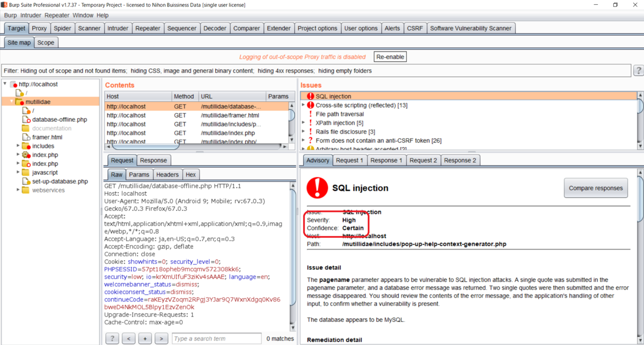Switch to the Proxy tab

pyautogui.click(x=39, y=28)
